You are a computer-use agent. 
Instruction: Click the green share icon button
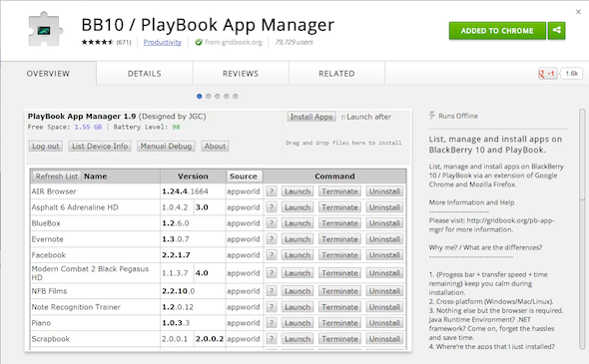(557, 30)
